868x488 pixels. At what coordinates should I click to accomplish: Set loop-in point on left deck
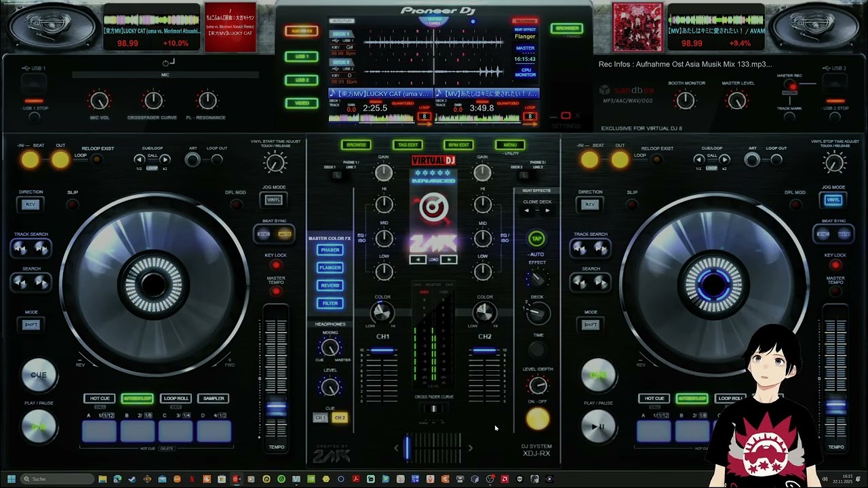click(x=30, y=159)
